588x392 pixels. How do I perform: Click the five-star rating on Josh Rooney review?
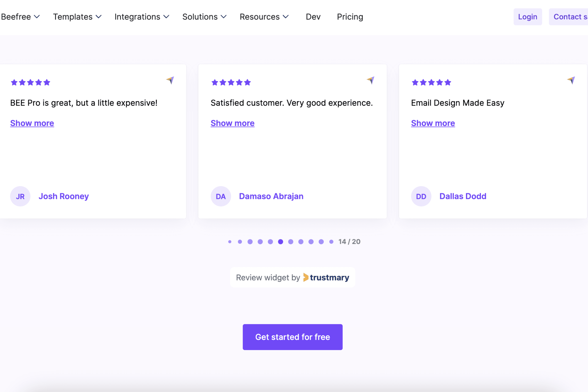[x=30, y=82]
